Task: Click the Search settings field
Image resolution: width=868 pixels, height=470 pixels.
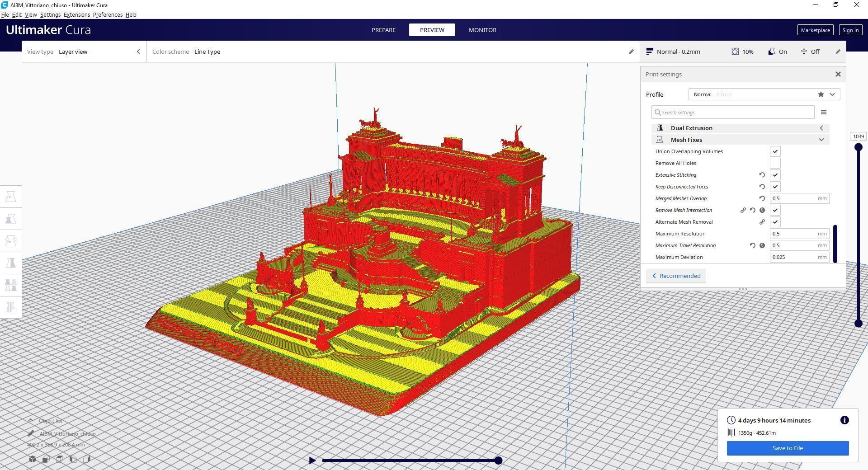Action: (733, 112)
